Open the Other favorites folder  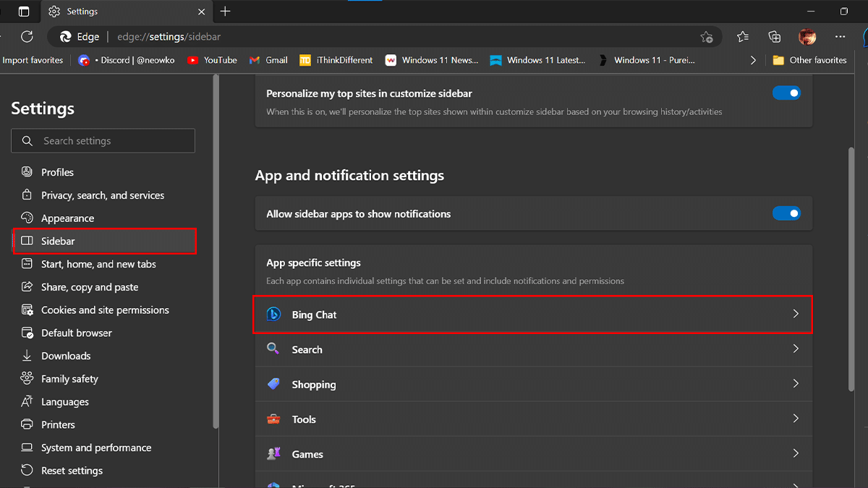point(809,61)
